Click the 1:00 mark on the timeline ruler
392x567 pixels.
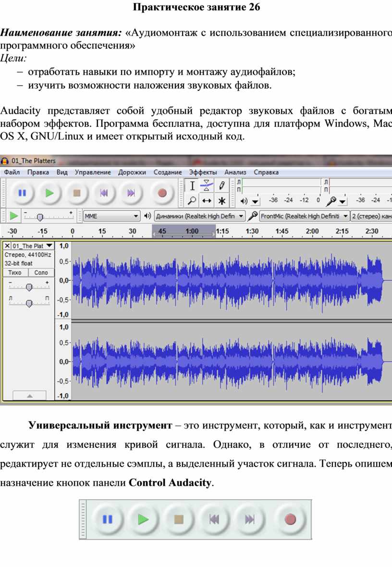pyautogui.click(x=192, y=231)
